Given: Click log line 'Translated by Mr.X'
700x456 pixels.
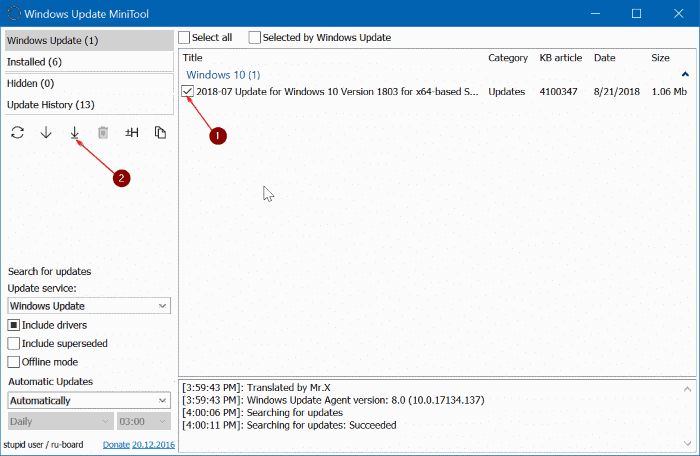Looking at the screenshot, I should [256, 388].
